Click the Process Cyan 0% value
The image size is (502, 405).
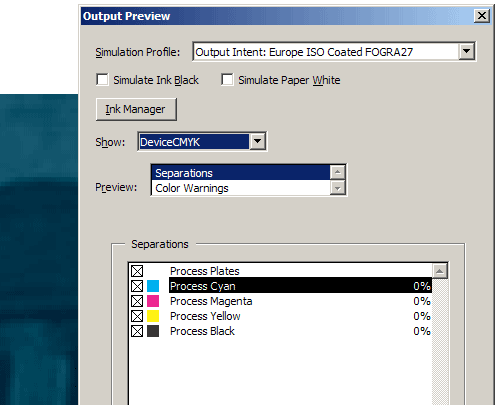tap(422, 286)
